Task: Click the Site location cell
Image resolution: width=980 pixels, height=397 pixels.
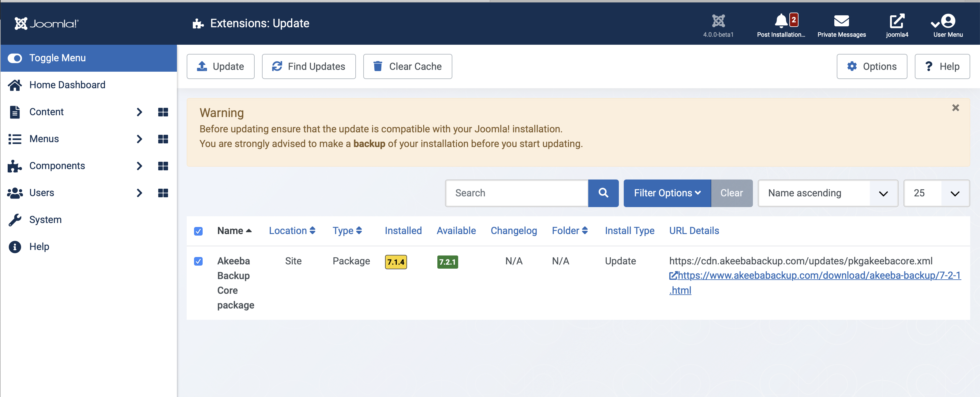Action: pyautogui.click(x=293, y=261)
